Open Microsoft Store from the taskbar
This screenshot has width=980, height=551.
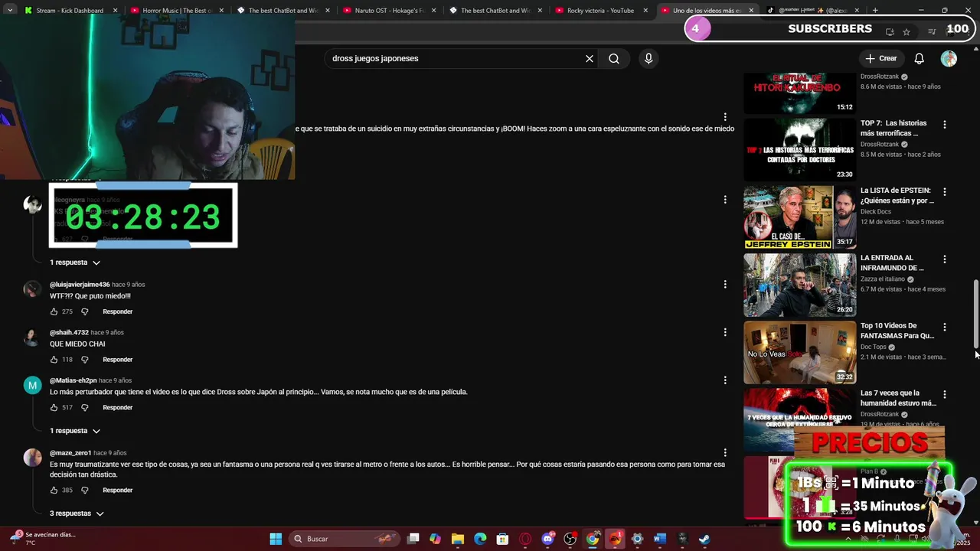pyautogui.click(x=502, y=539)
